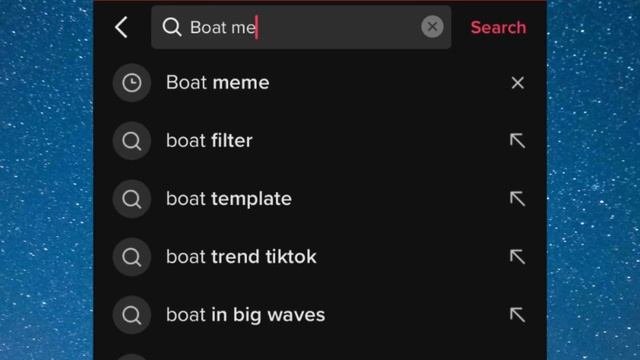Insert boat template using arrow icon
Screen dimensions: 640x360
coord(517,199)
